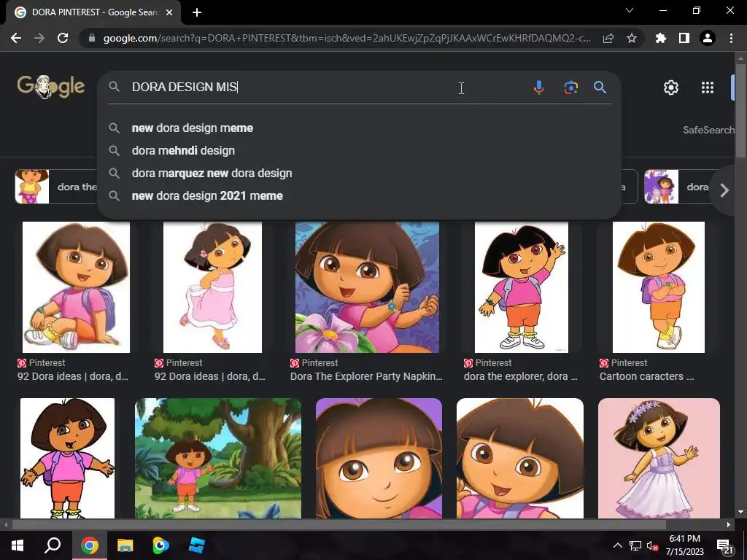The width and height of the screenshot is (747, 560).
Task: Open the clock showing 6:41 PM
Action: [684, 545]
